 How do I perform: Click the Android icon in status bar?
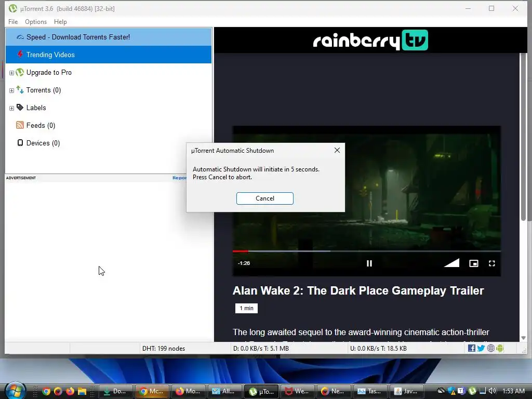pyautogui.click(x=500, y=348)
